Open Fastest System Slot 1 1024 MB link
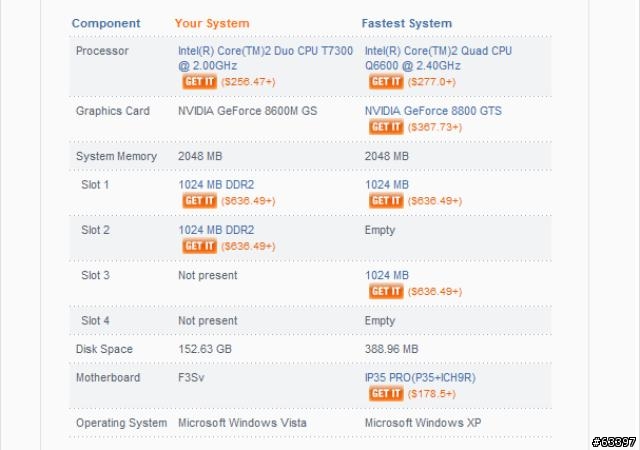This screenshot has height=450, width=640. (x=387, y=185)
